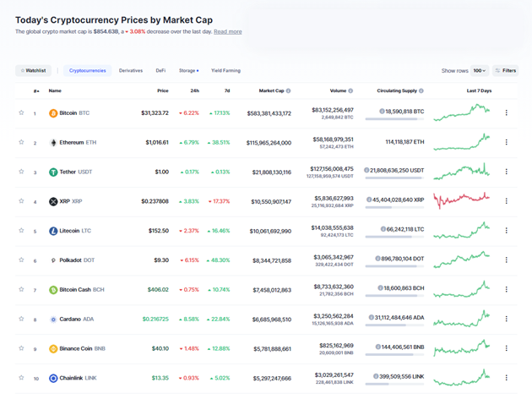Image resolution: width=532 pixels, height=399 pixels.
Task: Star Polkadot to add to watchlist
Action: 21,260
